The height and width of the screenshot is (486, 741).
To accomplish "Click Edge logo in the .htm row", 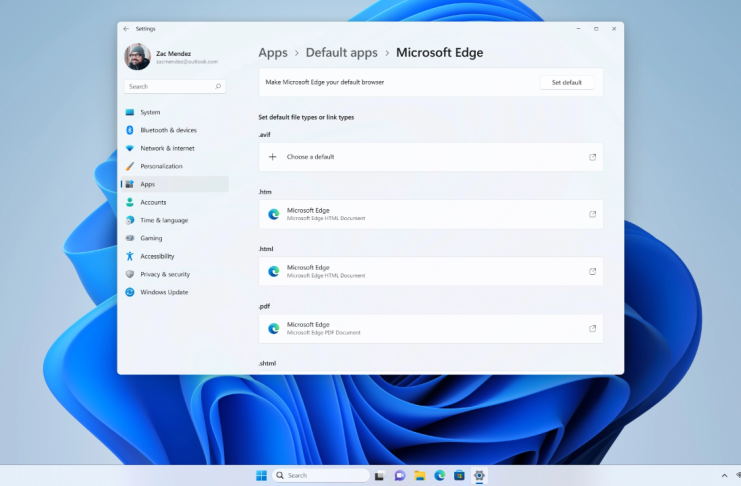I will tap(274, 214).
